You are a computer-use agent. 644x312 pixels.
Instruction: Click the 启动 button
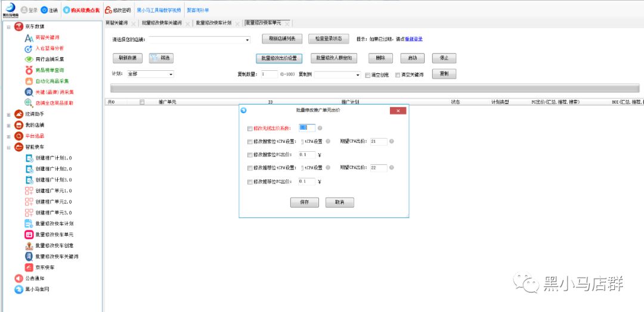413,58
